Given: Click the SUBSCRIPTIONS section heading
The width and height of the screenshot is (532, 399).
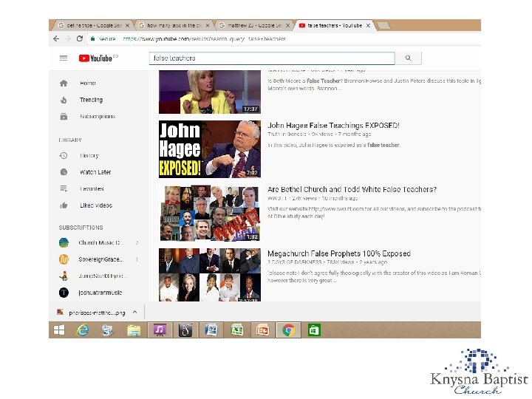Looking at the screenshot, I should click(81, 228).
